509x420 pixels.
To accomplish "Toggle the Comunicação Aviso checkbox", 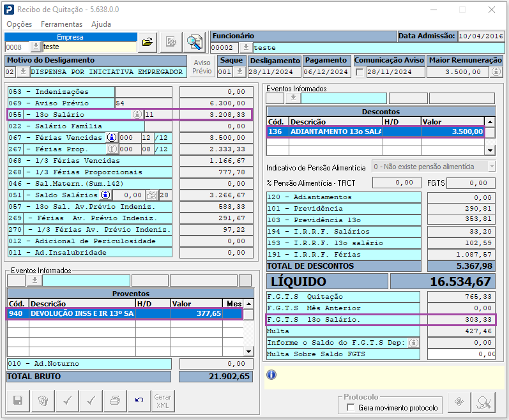I will tap(360, 72).
